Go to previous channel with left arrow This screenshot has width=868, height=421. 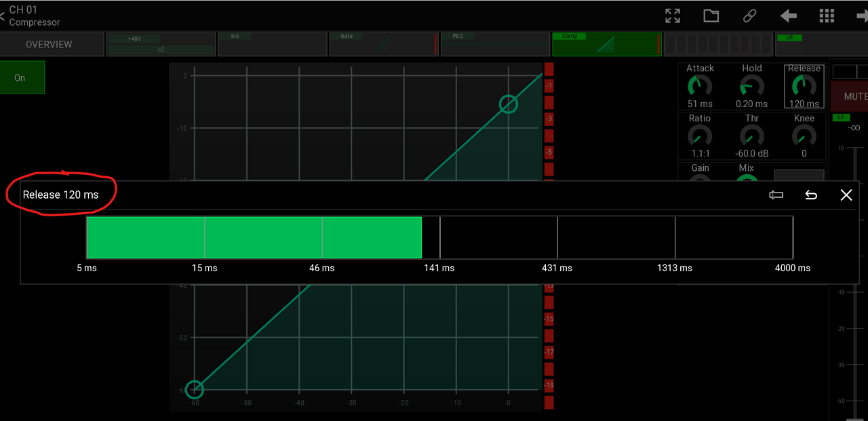point(788,16)
